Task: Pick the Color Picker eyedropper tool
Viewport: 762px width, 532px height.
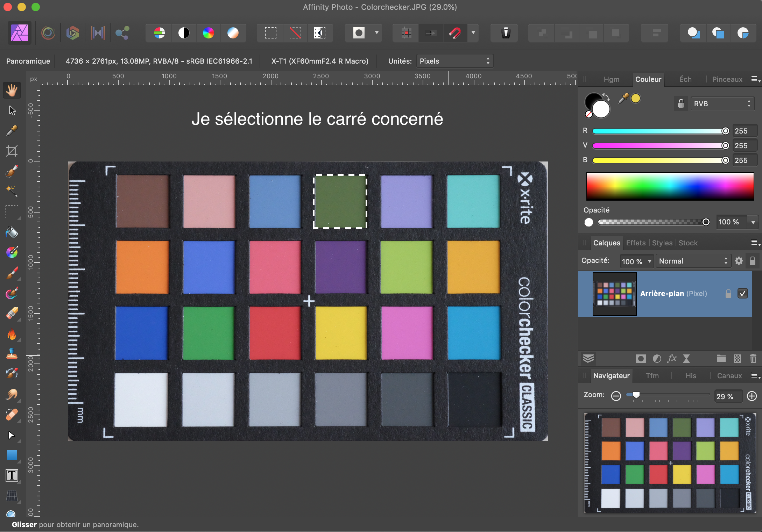Action: 12,131
